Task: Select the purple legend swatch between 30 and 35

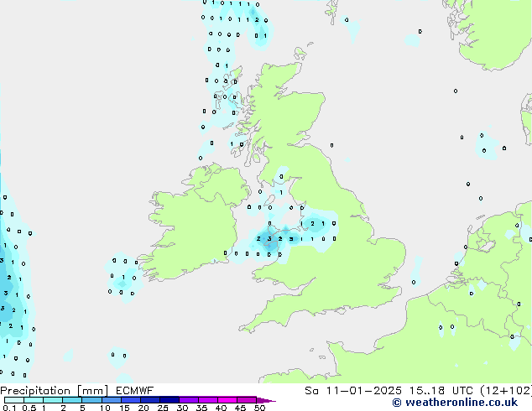Action: [189, 400]
